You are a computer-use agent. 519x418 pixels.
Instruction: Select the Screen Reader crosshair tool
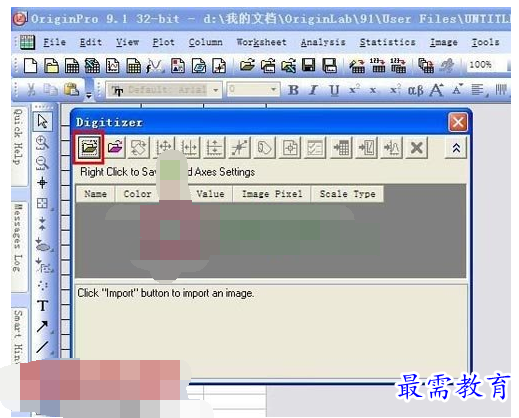[x=42, y=183]
